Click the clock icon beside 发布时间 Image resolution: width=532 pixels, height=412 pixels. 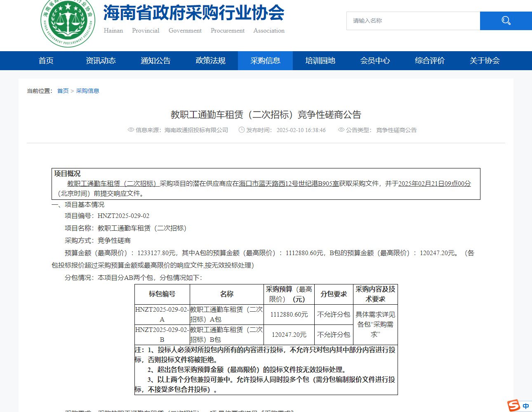tap(242, 130)
